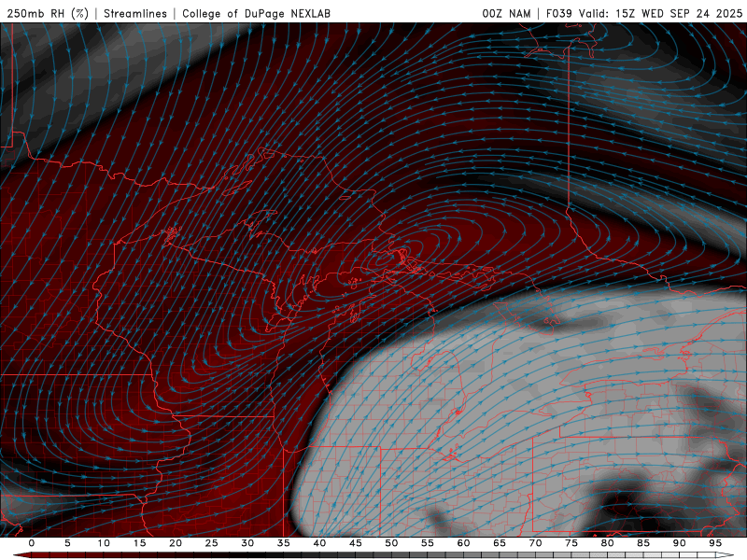Click the "65" color scale label
The image size is (747, 560).
(x=500, y=543)
